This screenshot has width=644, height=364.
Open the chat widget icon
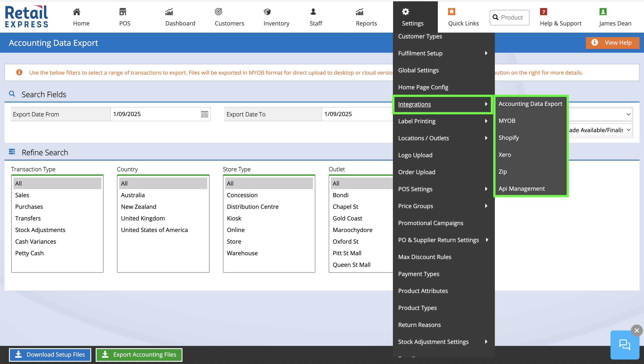click(x=625, y=345)
